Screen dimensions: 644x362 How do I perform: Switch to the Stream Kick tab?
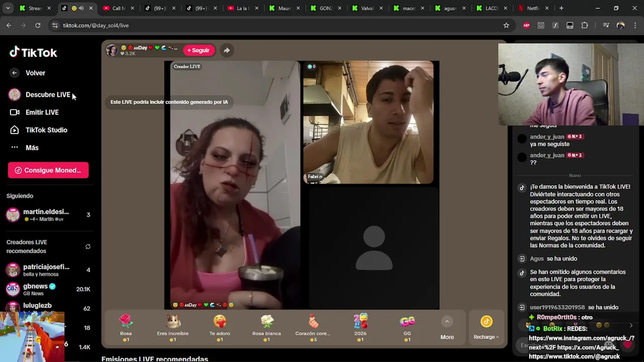click(36, 8)
